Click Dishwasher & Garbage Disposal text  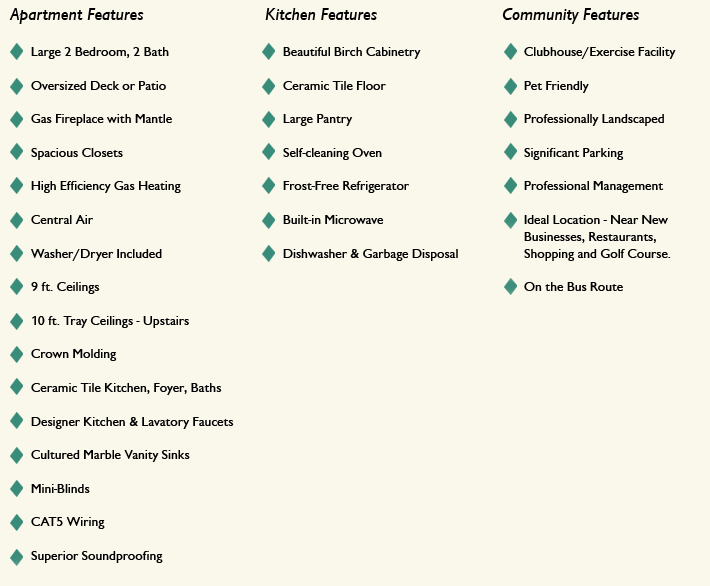[x=370, y=254]
